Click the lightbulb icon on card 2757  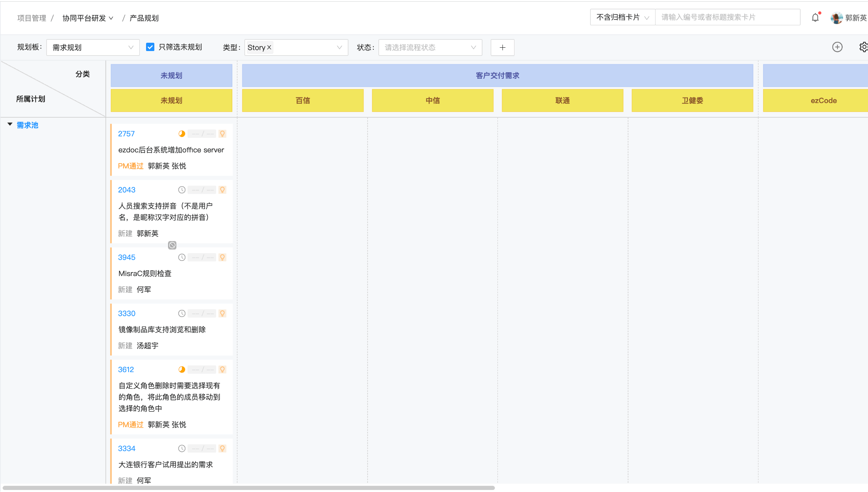(x=222, y=134)
